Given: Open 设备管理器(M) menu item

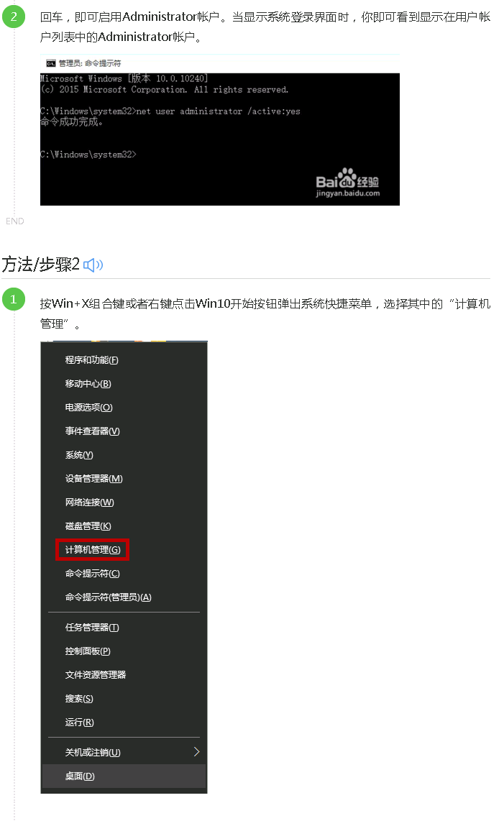Looking at the screenshot, I should click(93, 479).
